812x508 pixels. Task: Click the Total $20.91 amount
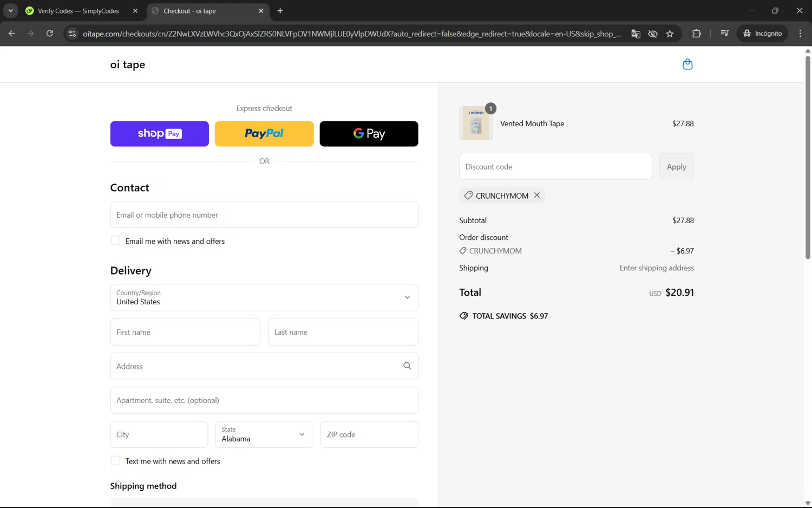pos(679,292)
